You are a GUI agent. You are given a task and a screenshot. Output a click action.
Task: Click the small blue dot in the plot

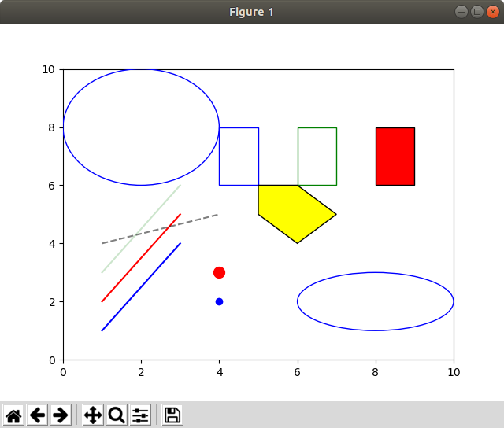click(219, 302)
